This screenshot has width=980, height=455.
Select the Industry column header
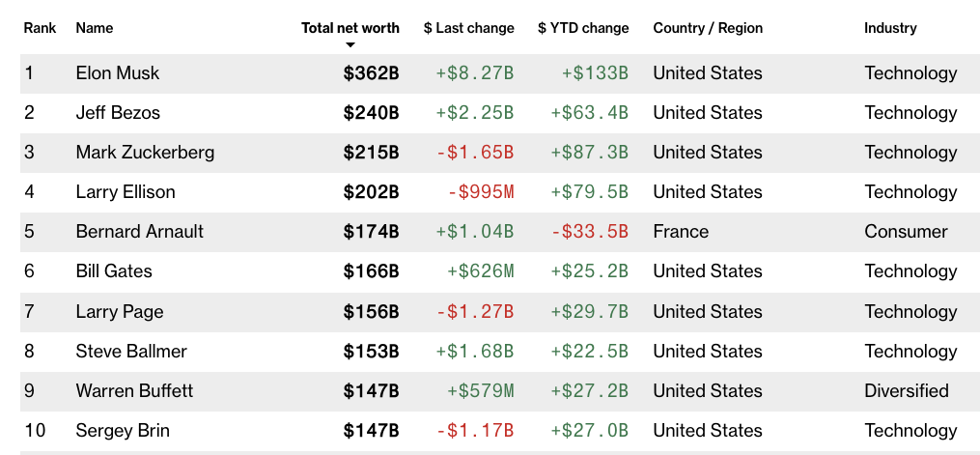(890, 28)
